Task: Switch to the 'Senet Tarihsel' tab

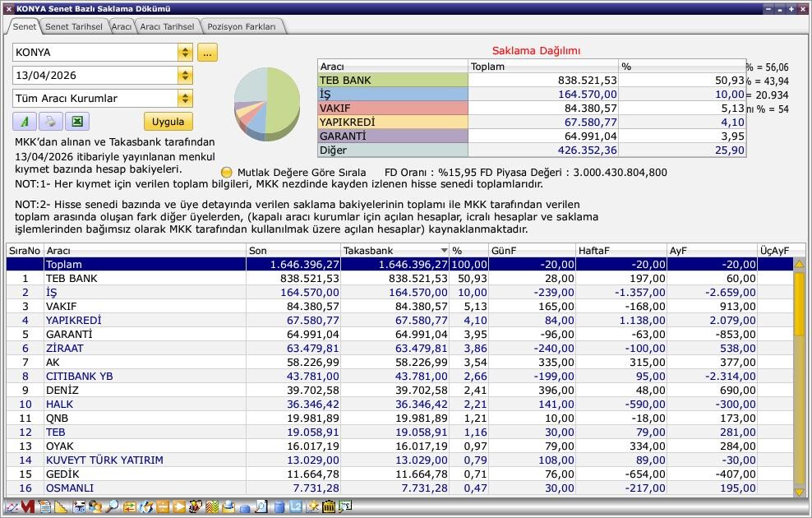Action: coord(73,26)
